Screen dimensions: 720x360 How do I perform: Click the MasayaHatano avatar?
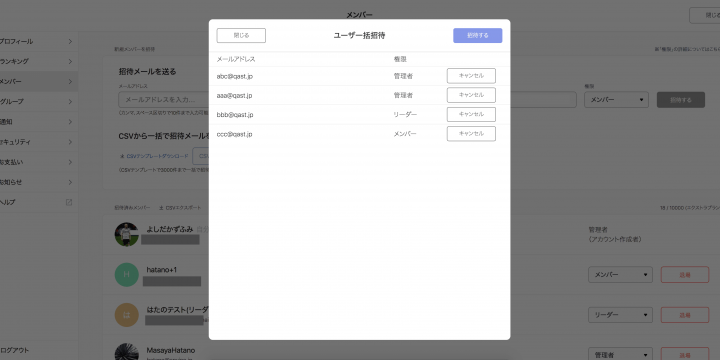click(x=126, y=352)
